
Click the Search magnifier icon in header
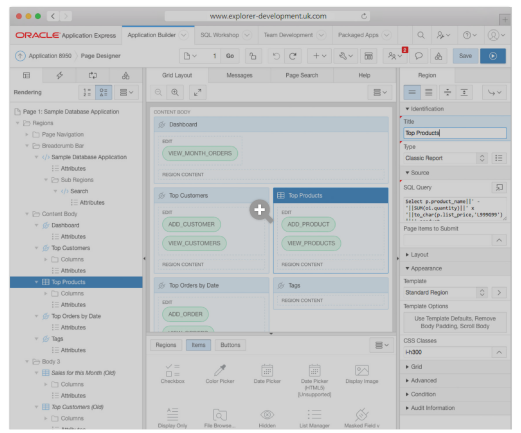click(x=421, y=35)
